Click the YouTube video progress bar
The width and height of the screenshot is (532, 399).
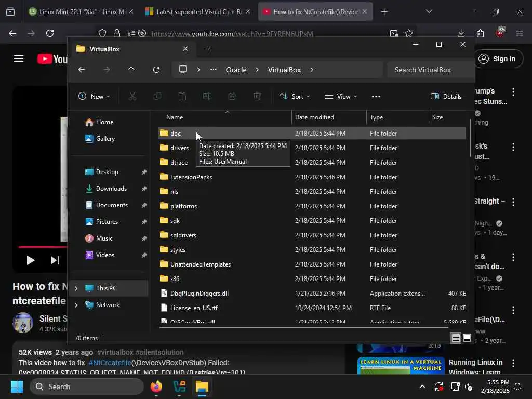pyautogui.click(x=43, y=247)
